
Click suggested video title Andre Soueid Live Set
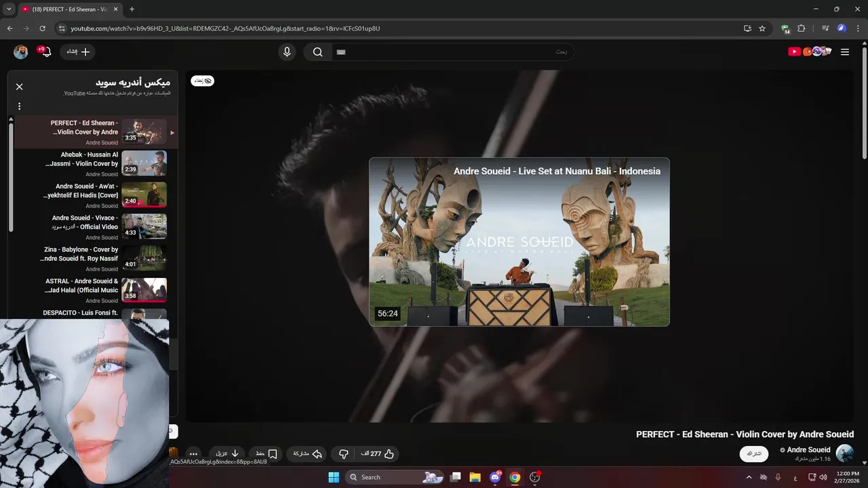[557, 171]
